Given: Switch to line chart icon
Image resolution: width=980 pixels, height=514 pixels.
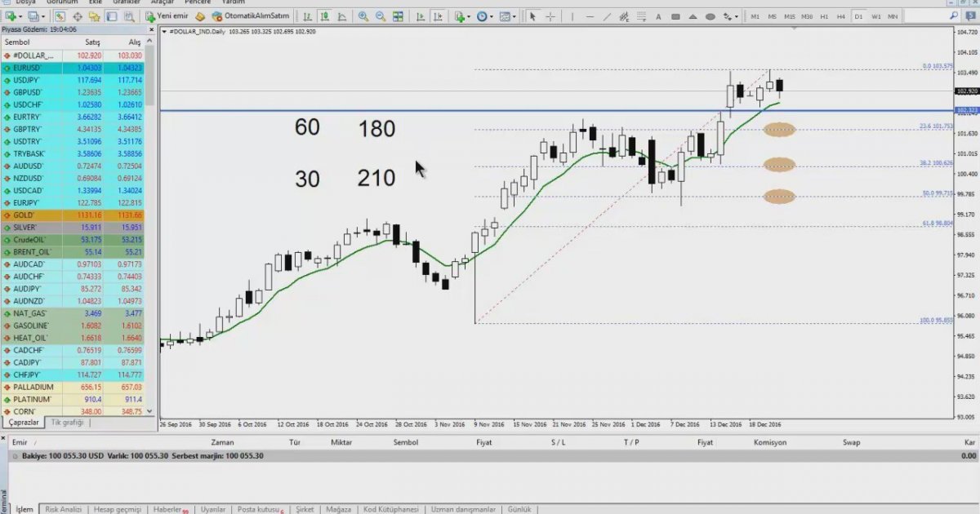Looking at the screenshot, I should click(343, 16).
